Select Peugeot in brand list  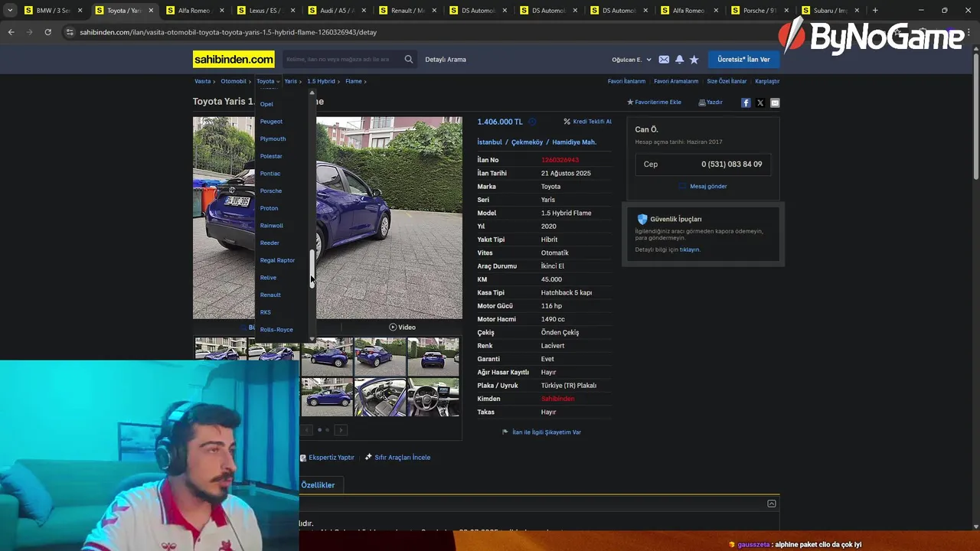tap(271, 122)
